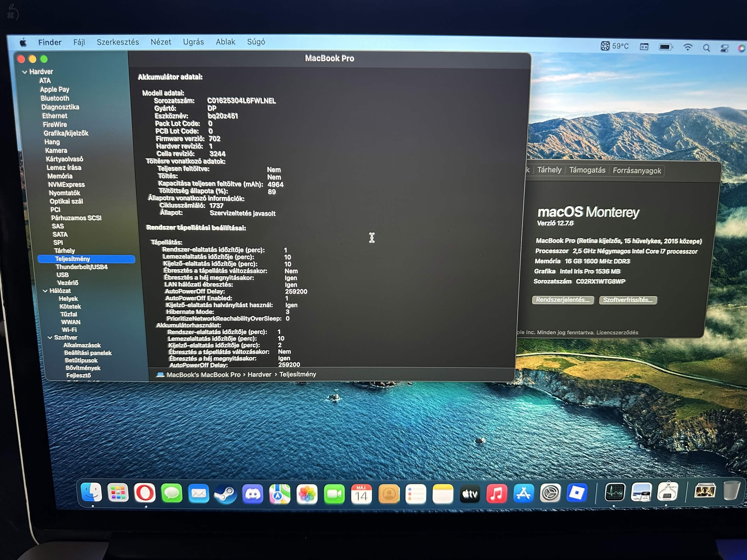Open the Ablak menu
This screenshot has width=747, height=560.
pyautogui.click(x=225, y=41)
